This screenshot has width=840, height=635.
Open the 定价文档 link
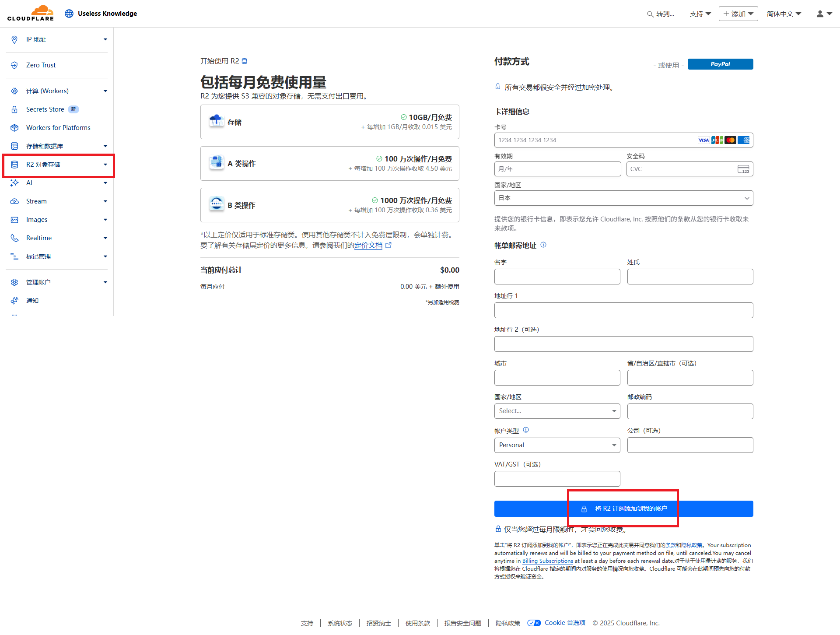coord(368,246)
